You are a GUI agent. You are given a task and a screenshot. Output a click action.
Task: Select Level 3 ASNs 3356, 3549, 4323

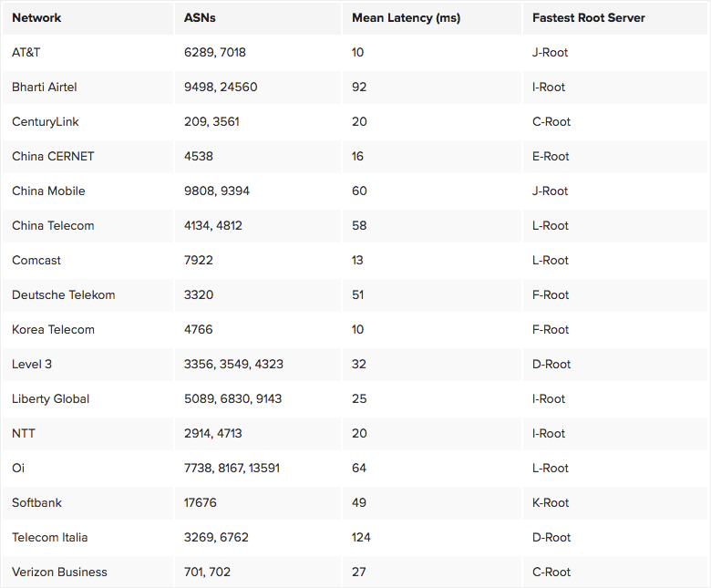point(233,365)
